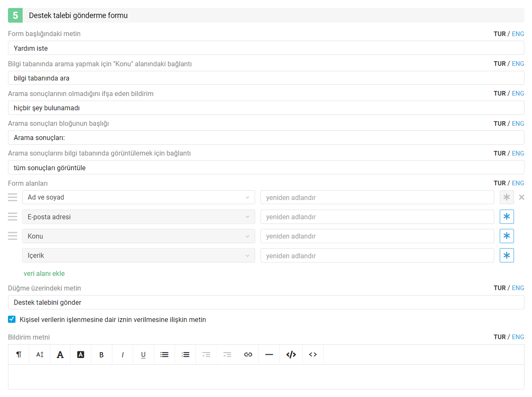Image resolution: width=532 pixels, height=397 pixels.
Task: Open the E-posta adresi field dropdown
Action: (x=139, y=217)
